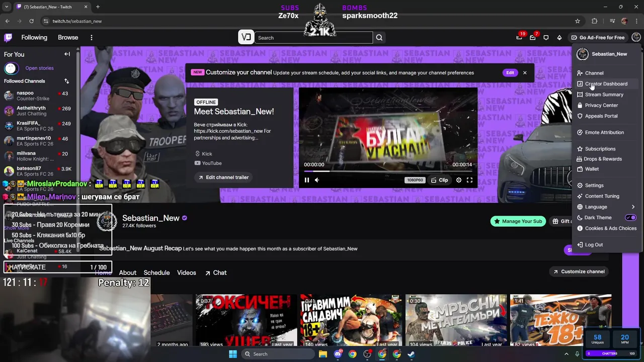The width and height of the screenshot is (644, 362).
Task: Click the Edit button in customize banner
Action: coord(510,72)
